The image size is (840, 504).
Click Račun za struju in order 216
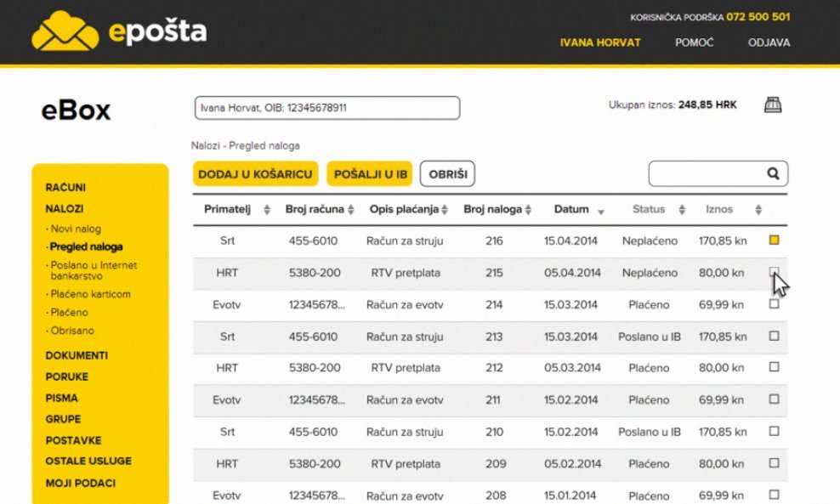click(405, 241)
